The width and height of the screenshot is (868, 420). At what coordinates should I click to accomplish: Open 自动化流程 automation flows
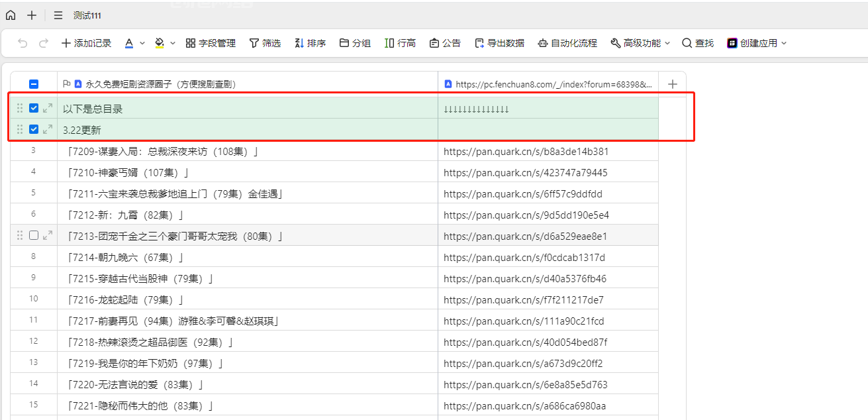[x=567, y=43]
